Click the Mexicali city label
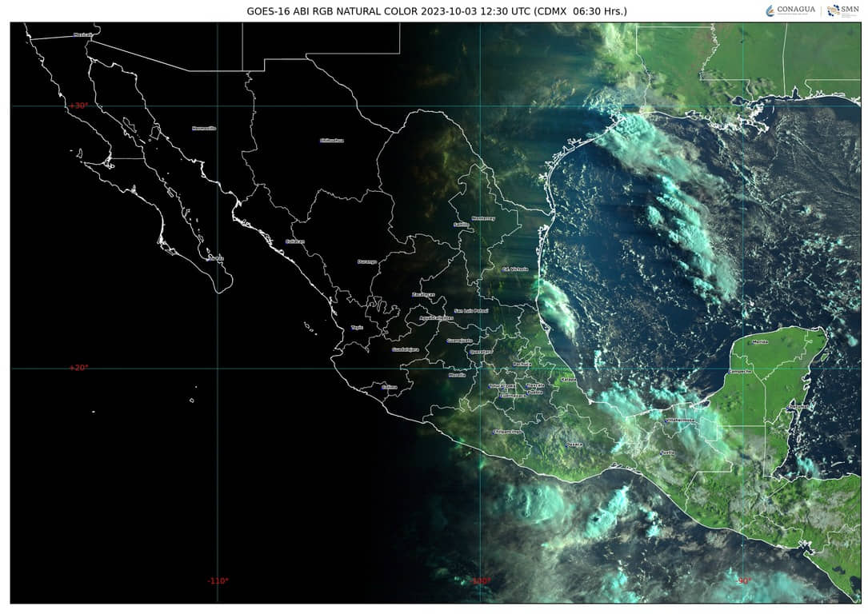The width and height of the screenshot is (868, 614). [x=82, y=34]
